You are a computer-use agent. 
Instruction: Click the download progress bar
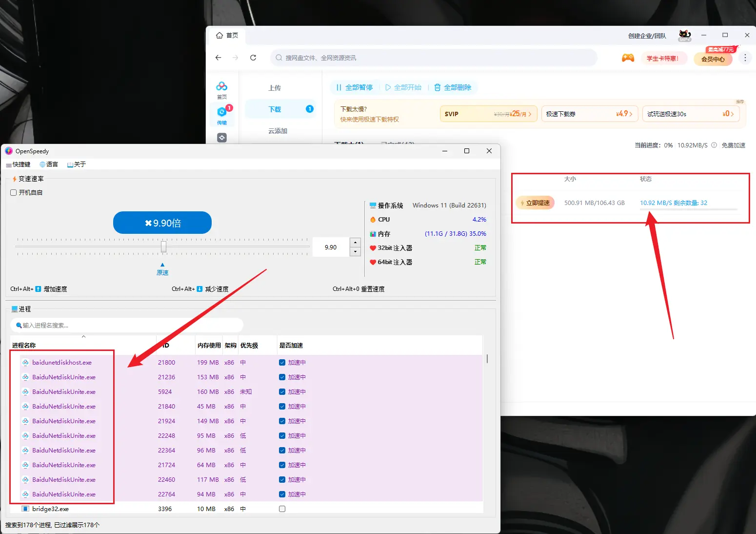coord(688,209)
